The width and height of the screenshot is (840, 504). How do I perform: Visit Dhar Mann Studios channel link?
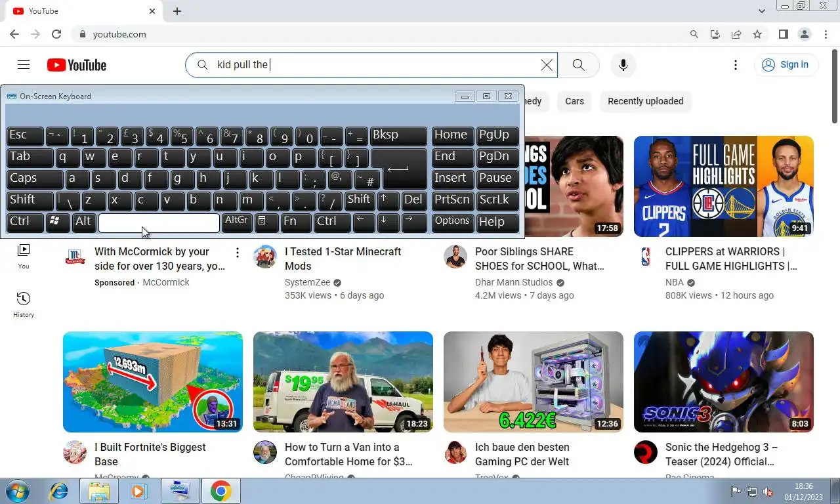514,282
